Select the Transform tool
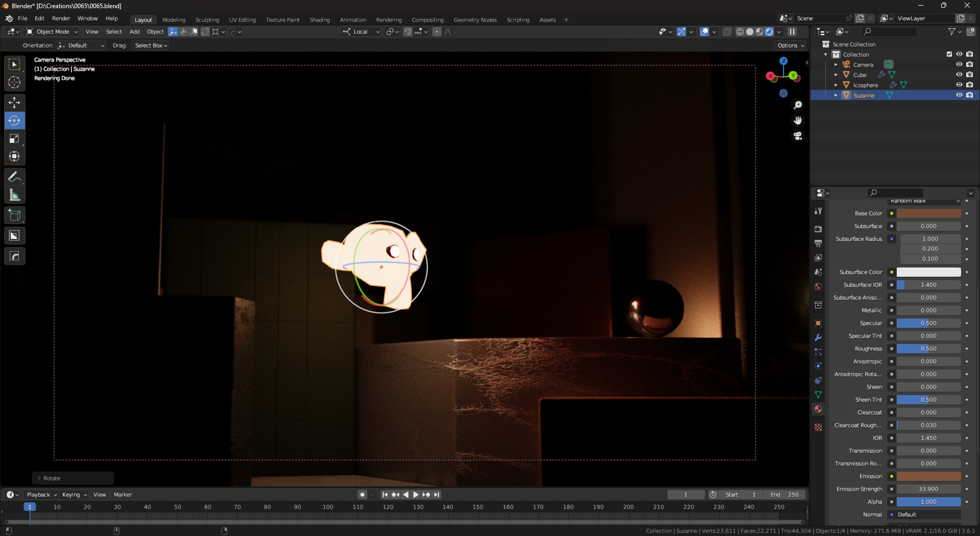This screenshot has width=980, height=536. [x=14, y=156]
